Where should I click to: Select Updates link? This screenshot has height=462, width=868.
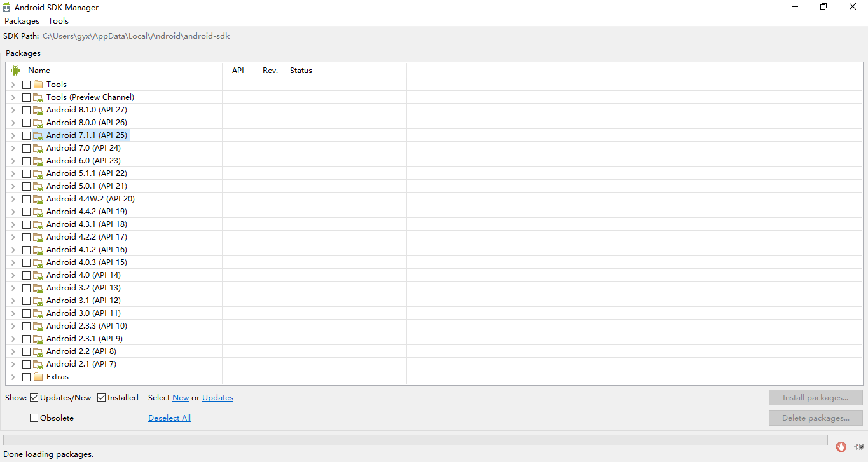coord(217,398)
